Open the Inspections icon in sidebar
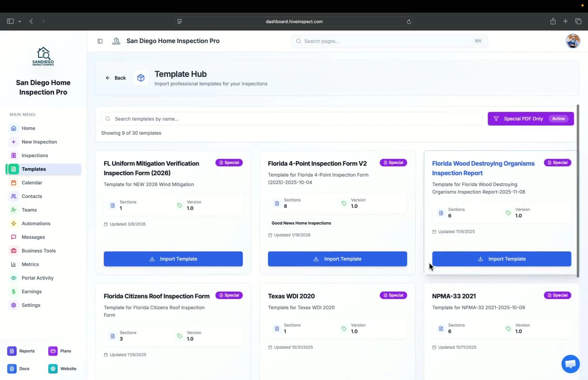Viewport: 588px width, 380px height. click(x=13, y=156)
